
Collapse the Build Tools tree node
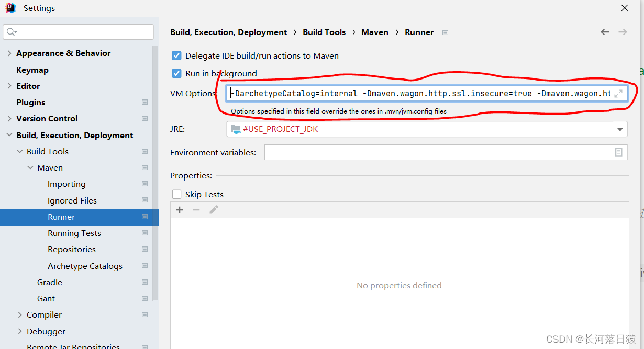(20, 152)
